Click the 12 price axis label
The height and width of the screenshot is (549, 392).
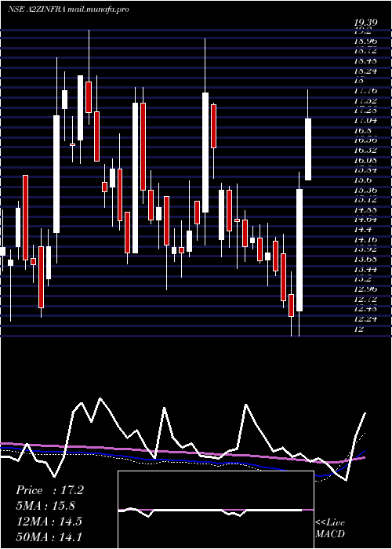click(x=359, y=329)
